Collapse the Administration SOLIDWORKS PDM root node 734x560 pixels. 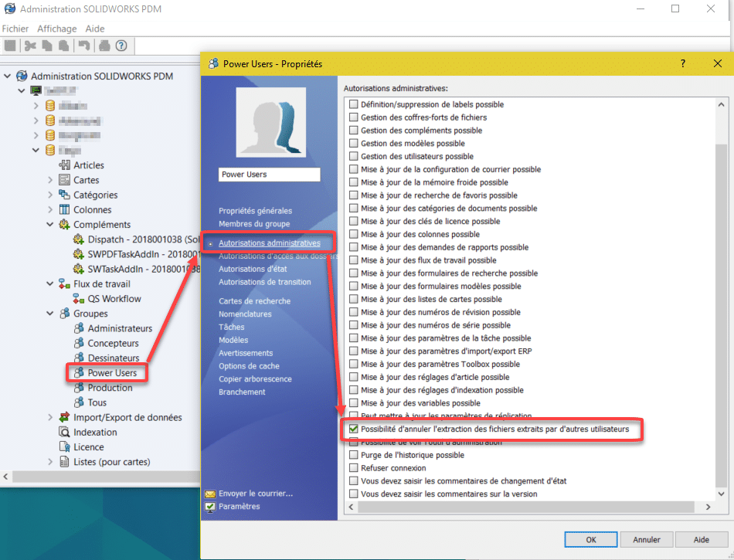click(7, 76)
